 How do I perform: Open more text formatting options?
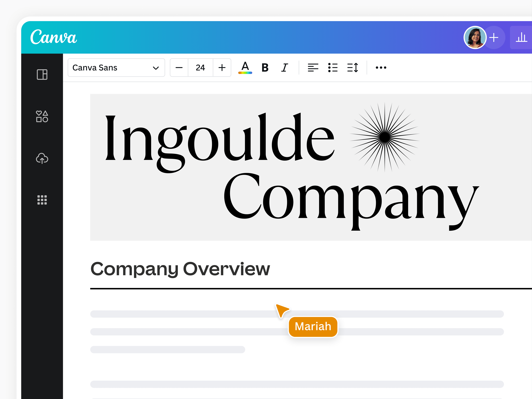point(381,68)
